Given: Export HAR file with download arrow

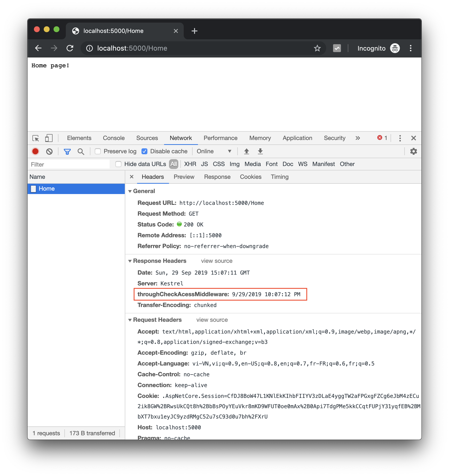Looking at the screenshot, I should [x=260, y=151].
